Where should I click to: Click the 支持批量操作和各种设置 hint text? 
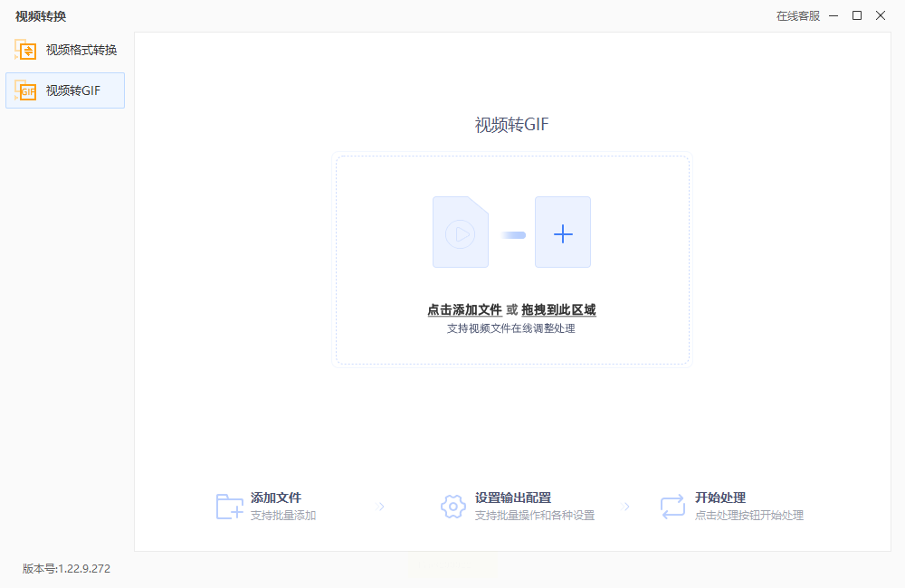tap(535, 516)
